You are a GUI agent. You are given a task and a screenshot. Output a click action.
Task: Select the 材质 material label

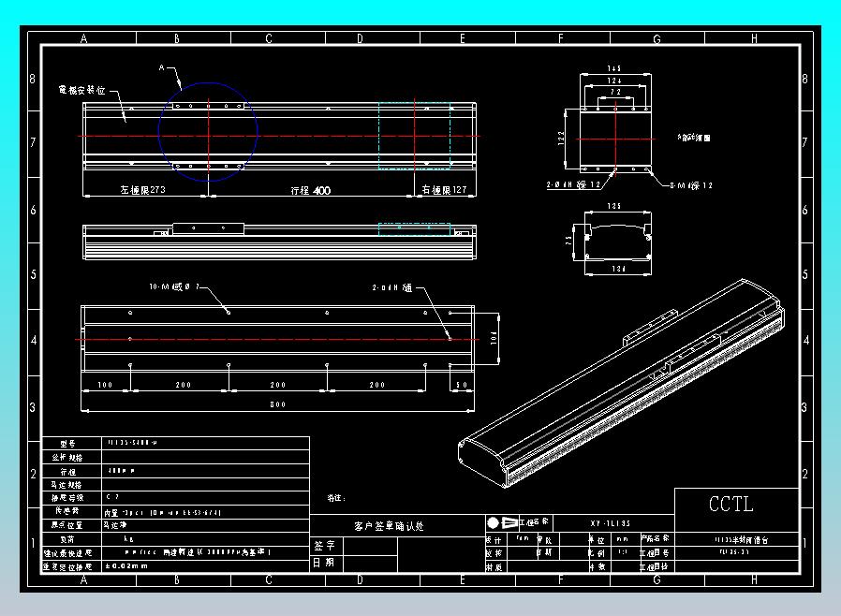(x=494, y=566)
